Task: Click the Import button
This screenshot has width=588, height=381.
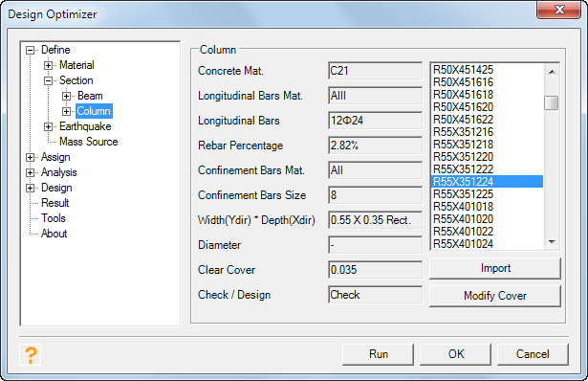Action: pos(495,268)
